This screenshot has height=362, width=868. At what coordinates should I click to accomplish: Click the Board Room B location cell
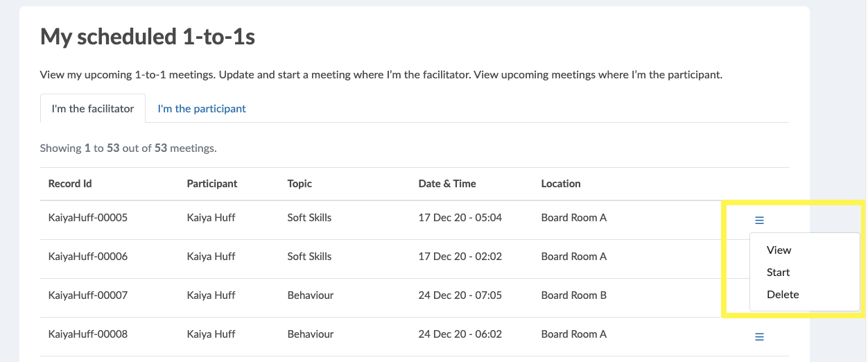[x=574, y=295]
